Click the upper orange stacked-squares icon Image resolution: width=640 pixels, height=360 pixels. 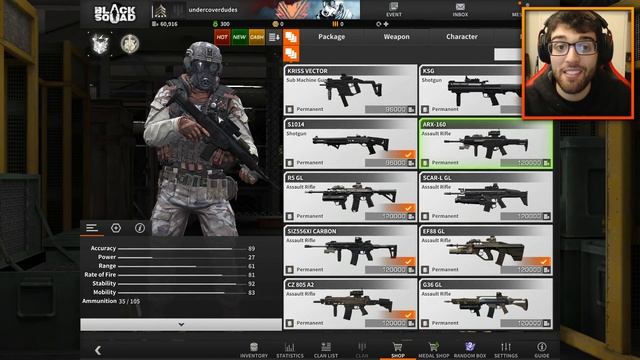291,37
